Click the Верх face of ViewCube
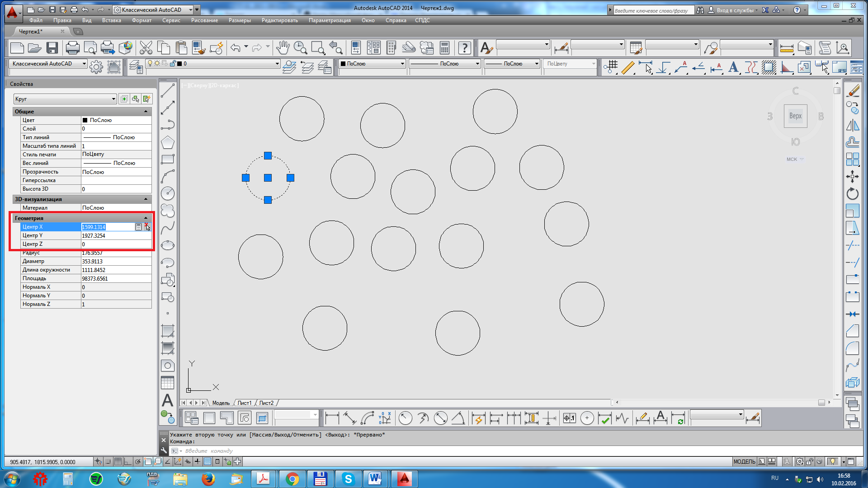Image resolution: width=868 pixels, height=488 pixels. click(x=795, y=116)
